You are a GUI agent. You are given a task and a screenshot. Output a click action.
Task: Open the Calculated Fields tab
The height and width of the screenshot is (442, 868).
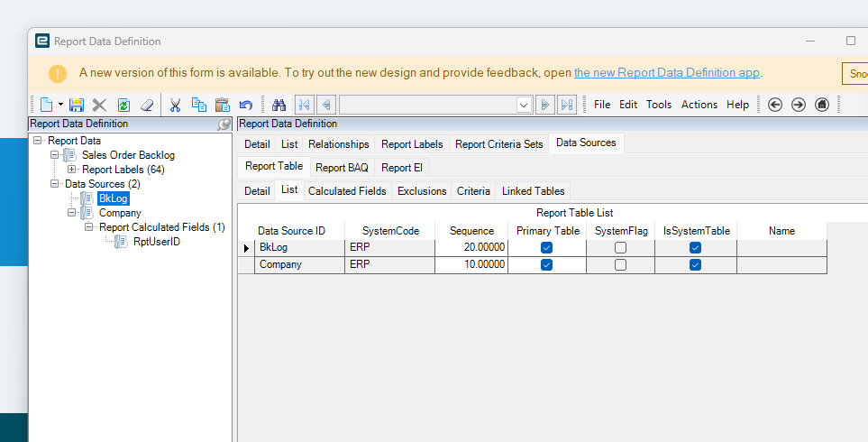pyautogui.click(x=347, y=191)
